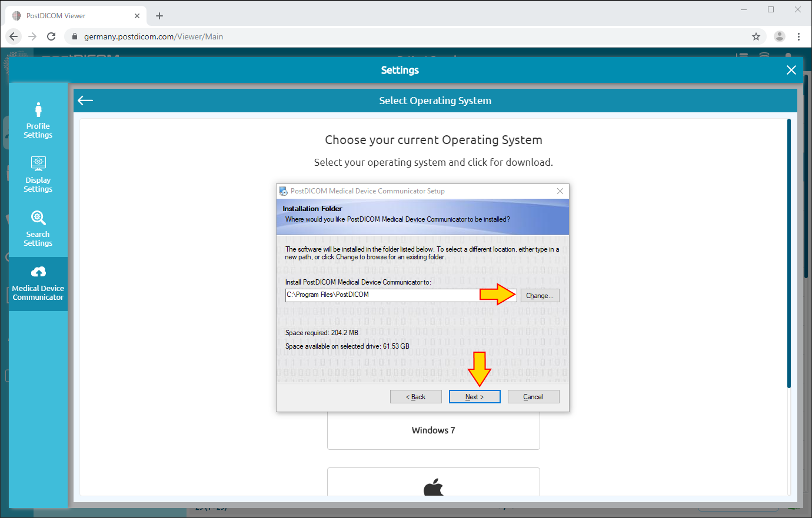This screenshot has height=518, width=812.
Task: Reload the page in the browser
Action: pyautogui.click(x=51, y=36)
